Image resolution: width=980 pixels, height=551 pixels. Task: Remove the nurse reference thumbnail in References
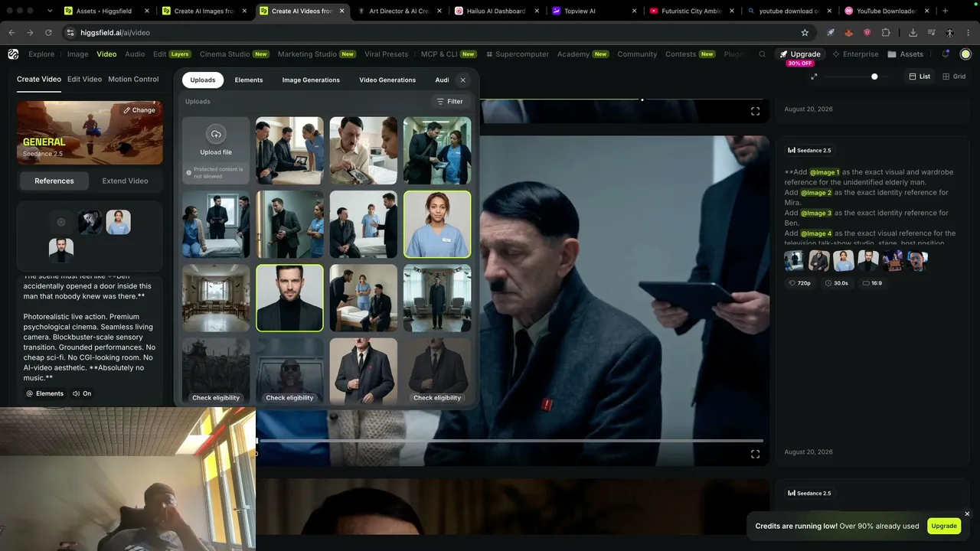pyautogui.click(x=118, y=222)
